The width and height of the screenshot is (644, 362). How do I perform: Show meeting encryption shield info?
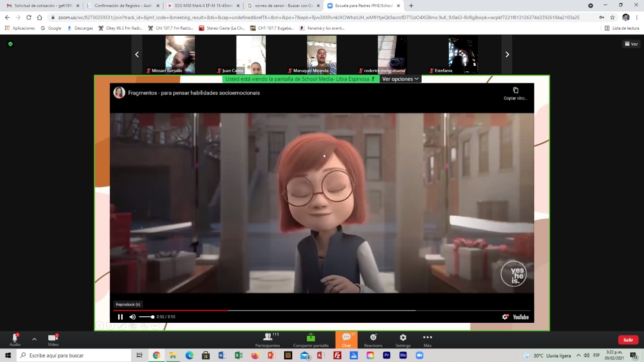10,44
